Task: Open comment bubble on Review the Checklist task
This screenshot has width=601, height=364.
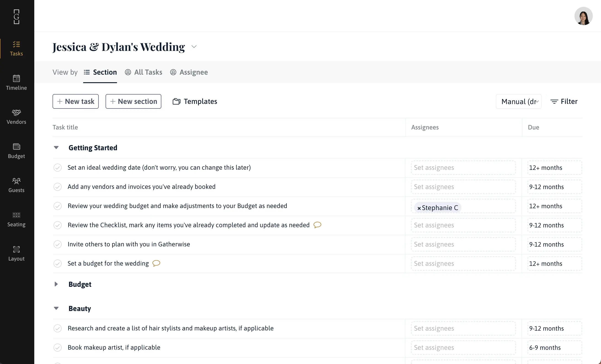Action: (x=317, y=224)
